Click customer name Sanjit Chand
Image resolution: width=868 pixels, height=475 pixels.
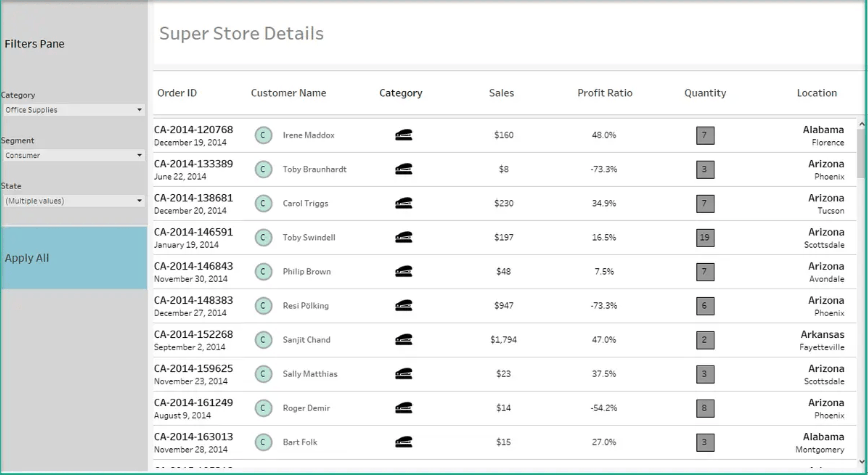coord(306,340)
